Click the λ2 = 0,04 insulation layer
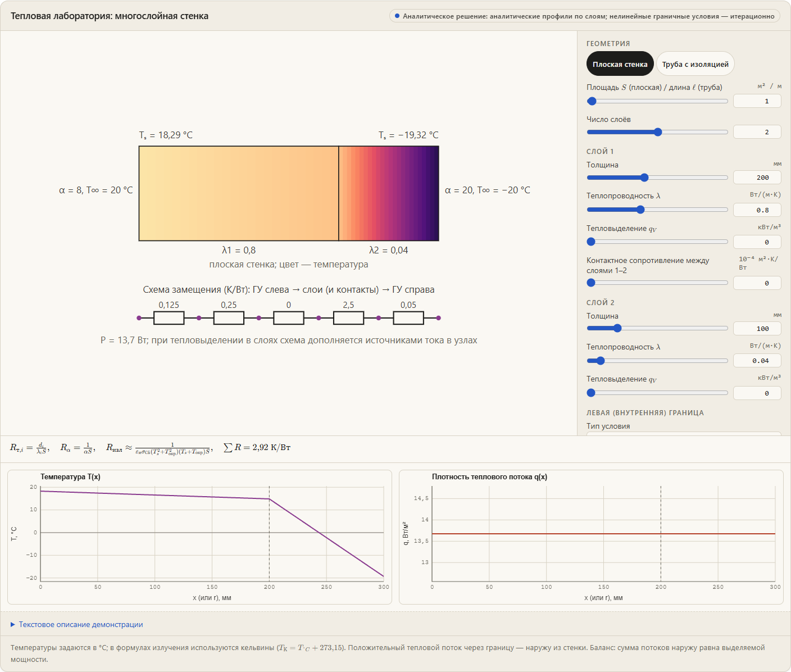The height and width of the screenshot is (672, 791). pyautogui.click(x=389, y=193)
